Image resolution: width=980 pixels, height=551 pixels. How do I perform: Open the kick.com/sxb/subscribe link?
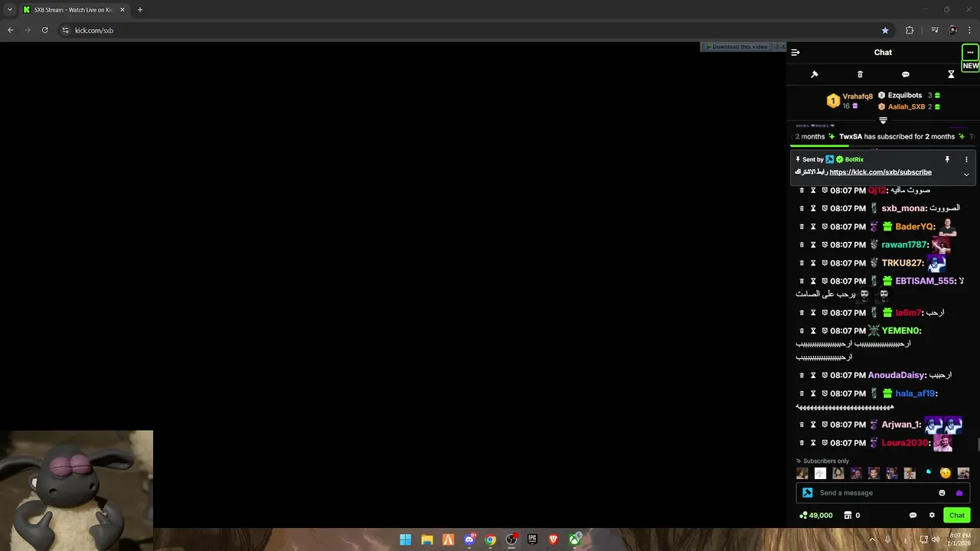[880, 172]
